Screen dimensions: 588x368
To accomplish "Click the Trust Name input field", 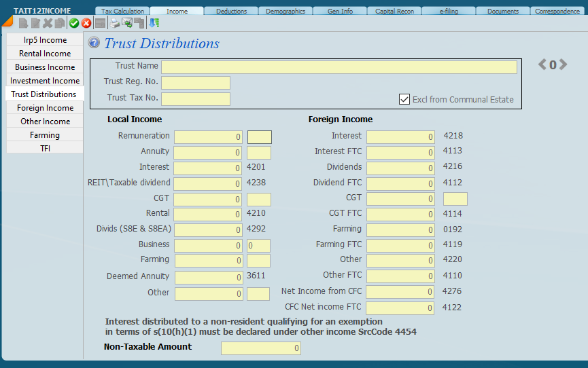I will [x=339, y=67].
